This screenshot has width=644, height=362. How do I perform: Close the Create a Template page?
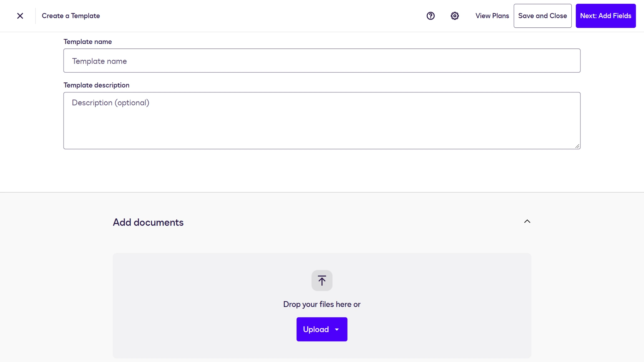(20, 16)
